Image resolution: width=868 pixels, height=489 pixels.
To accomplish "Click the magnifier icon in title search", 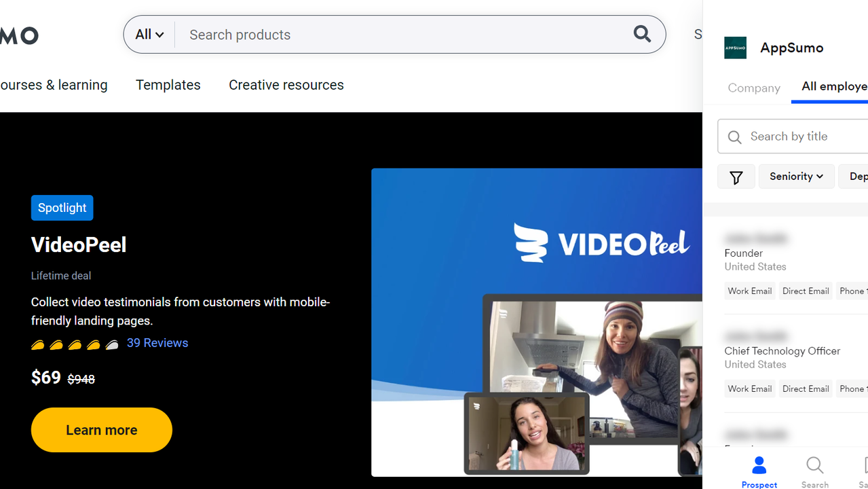I will pos(734,137).
